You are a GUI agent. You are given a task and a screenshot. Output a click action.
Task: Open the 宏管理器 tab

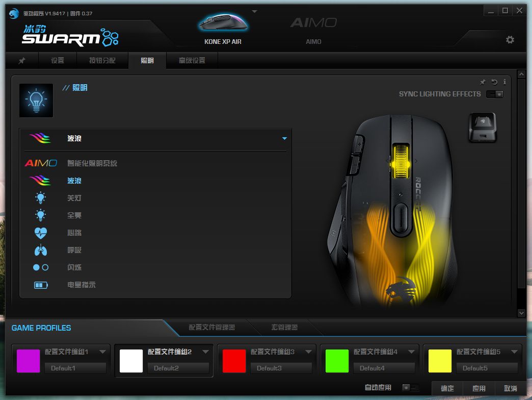[x=284, y=328]
